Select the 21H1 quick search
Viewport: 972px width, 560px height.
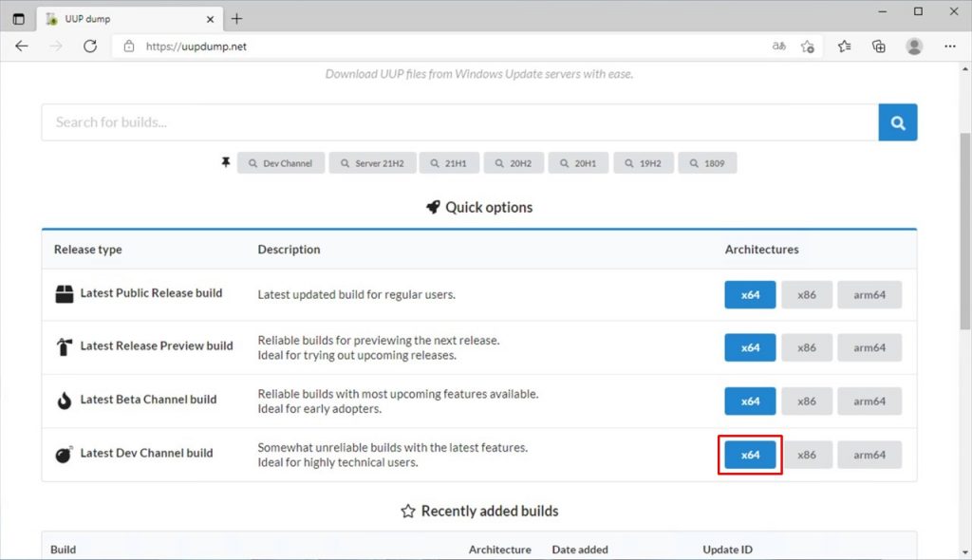pyautogui.click(x=449, y=163)
